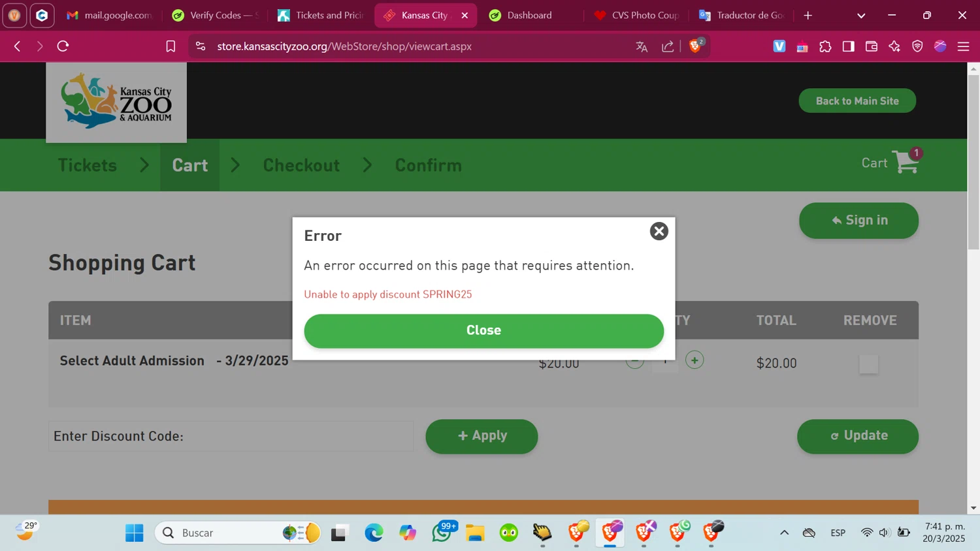Click the pinned Grammarly G tab
The image size is (980, 551).
42,15
